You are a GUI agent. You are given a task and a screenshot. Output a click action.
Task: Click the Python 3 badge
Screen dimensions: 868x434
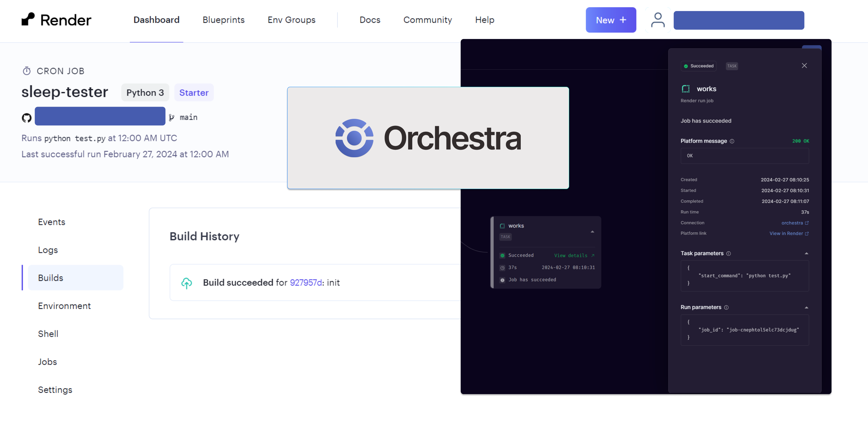point(145,93)
